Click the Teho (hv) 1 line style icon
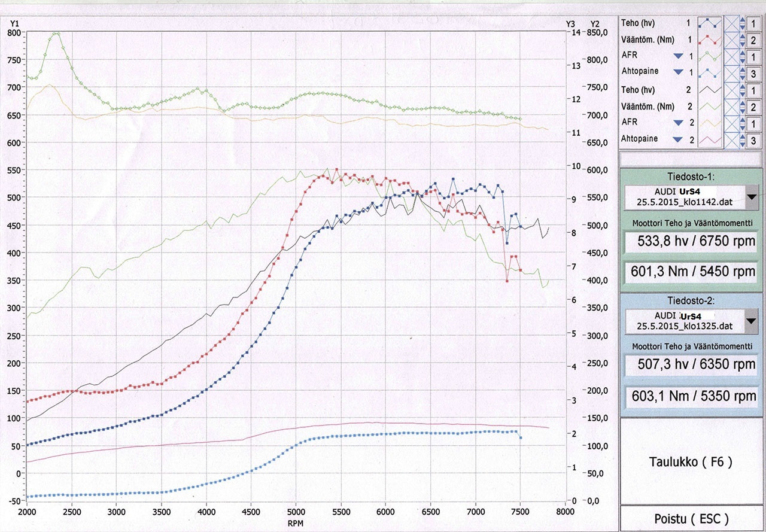Image resolution: width=766 pixels, height=532 pixels. [709, 23]
